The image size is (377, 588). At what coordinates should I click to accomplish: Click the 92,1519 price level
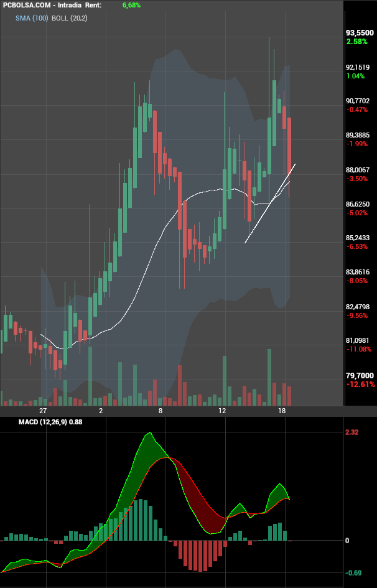tap(358, 67)
